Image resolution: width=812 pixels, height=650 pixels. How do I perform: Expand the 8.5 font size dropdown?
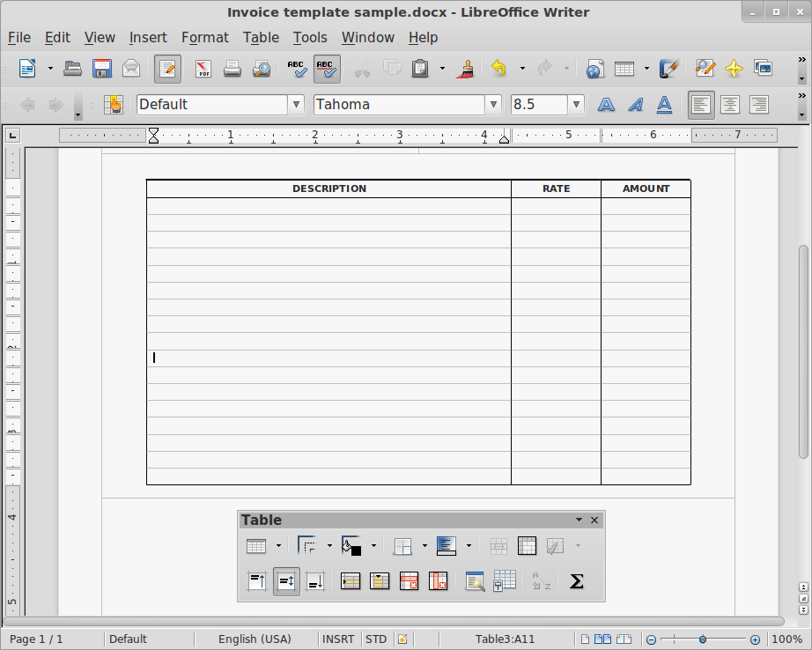pyautogui.click(x=576, y=105)
